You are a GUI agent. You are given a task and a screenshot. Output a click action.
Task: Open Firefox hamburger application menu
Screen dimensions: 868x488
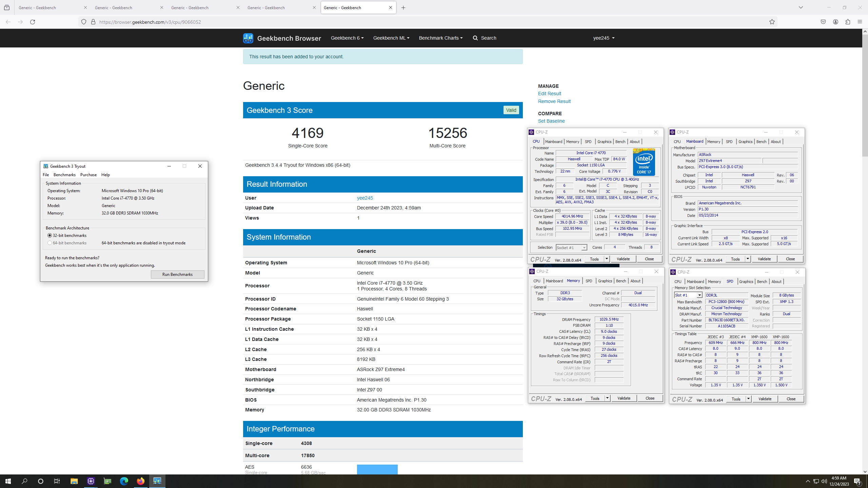click(x=860, y=22)
